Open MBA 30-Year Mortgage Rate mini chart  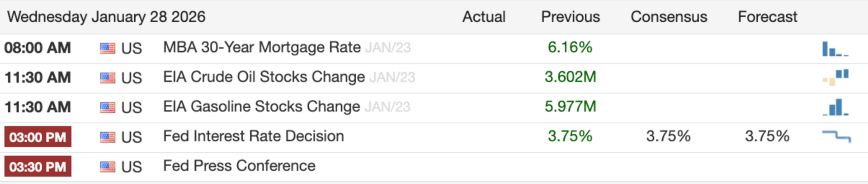click(x=835, y=48)
